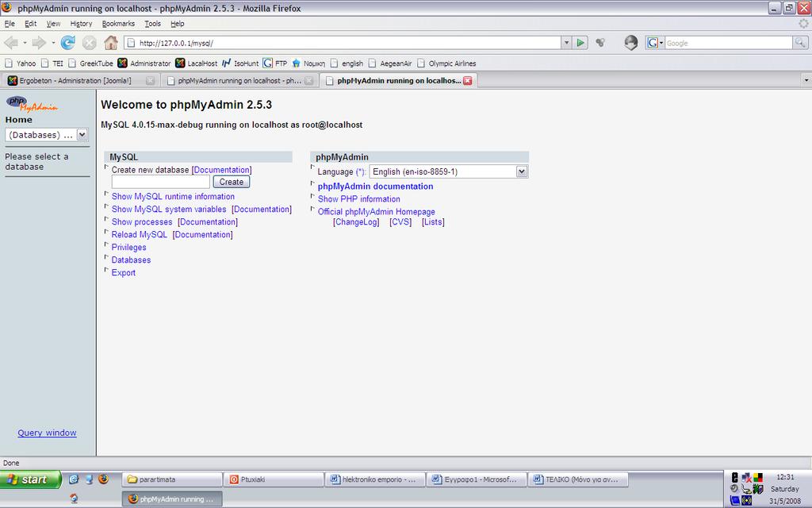Launch Internet Explorer from quick launch
Viewport: 812px width, 508px height.
click(x=74, y=479)
